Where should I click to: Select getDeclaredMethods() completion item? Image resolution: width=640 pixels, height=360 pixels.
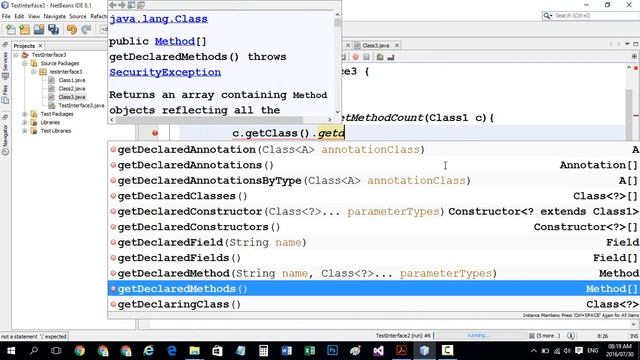[373, 289]
